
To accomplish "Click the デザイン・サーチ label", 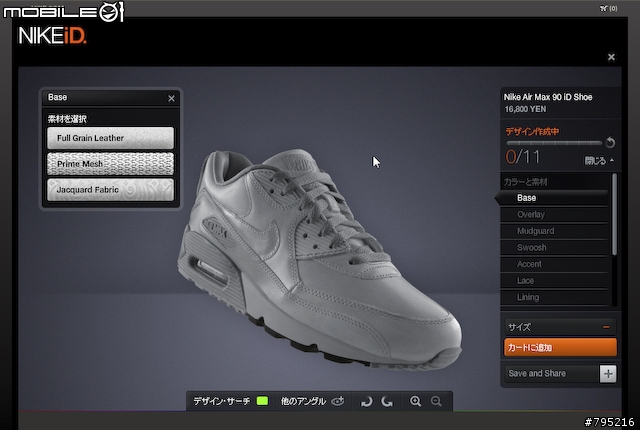I will 222,401.
